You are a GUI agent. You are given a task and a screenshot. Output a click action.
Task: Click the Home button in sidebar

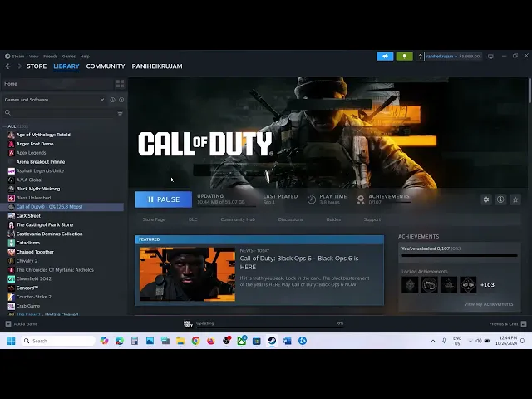(x=57, y=84)
